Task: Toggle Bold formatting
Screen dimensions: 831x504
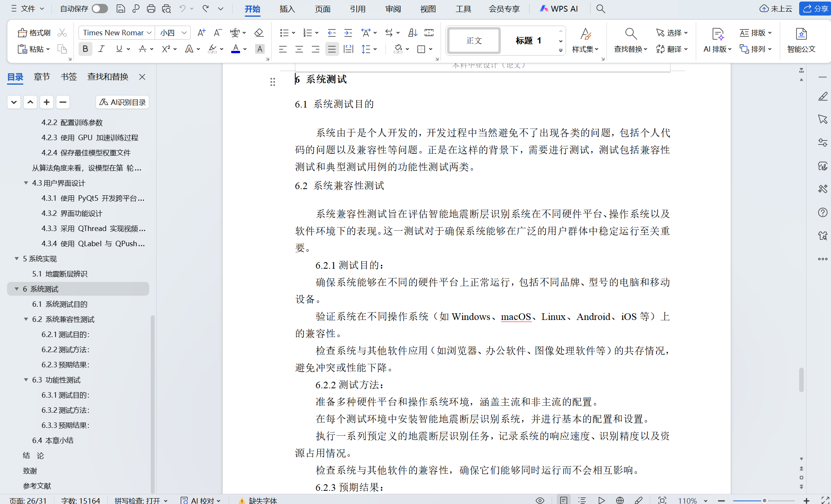Action: click(x=85, y=49)
